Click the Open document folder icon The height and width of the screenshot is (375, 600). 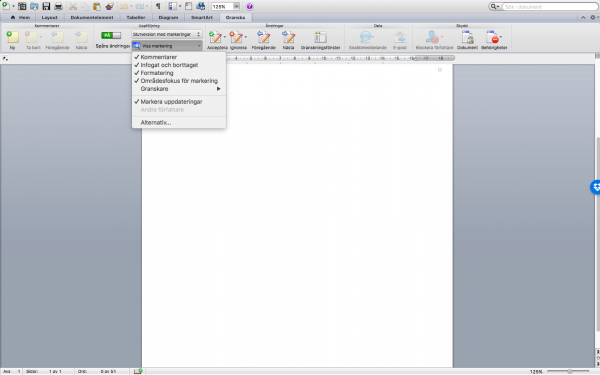[x=34, y=6]
